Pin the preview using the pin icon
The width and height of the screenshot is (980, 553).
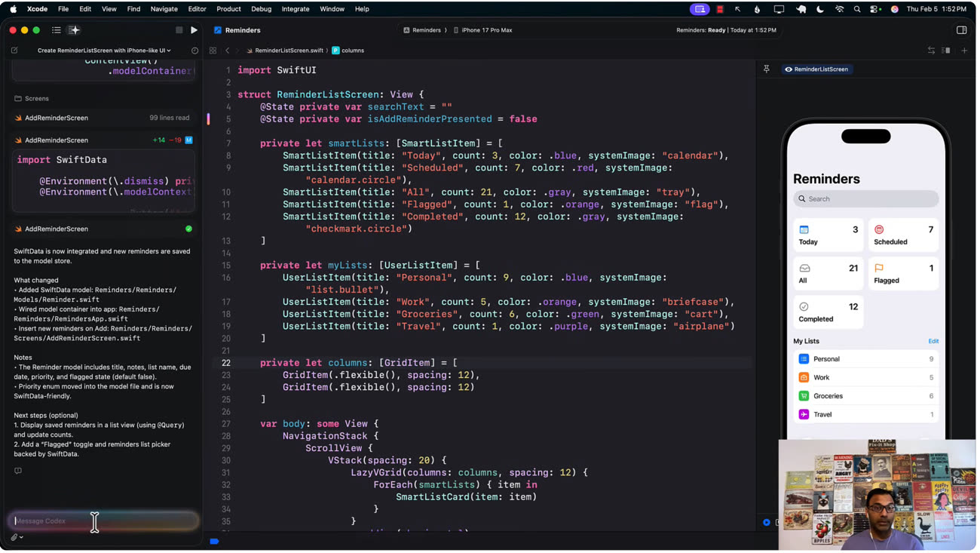tap(767, 69)
